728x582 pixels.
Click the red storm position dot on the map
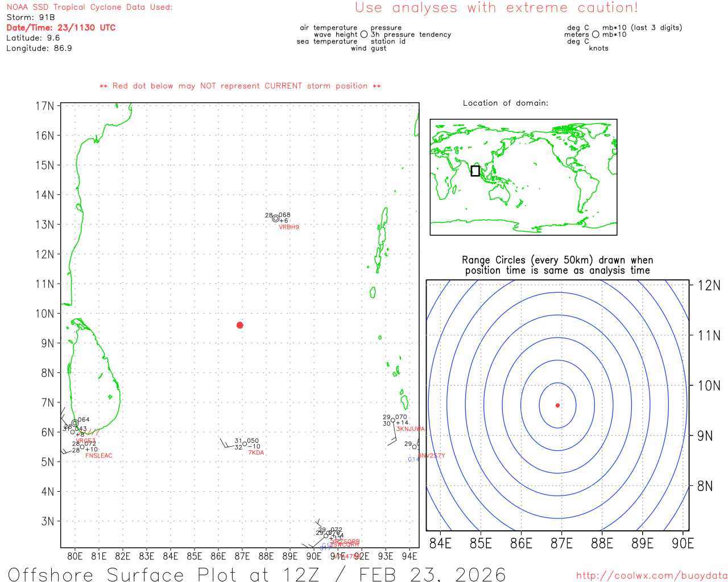[240, 325]
